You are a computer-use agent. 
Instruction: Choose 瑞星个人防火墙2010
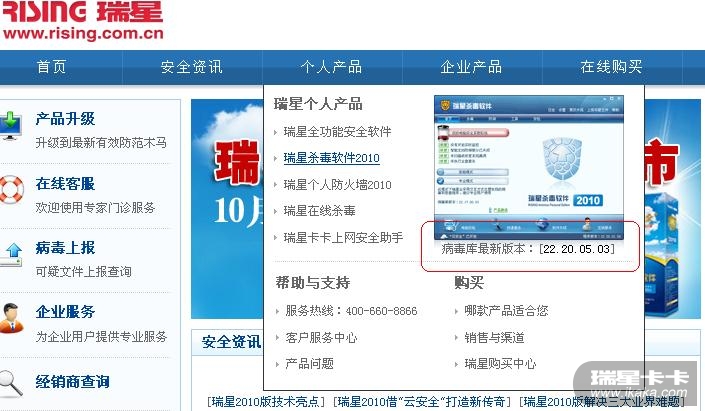tap(337, 185)
